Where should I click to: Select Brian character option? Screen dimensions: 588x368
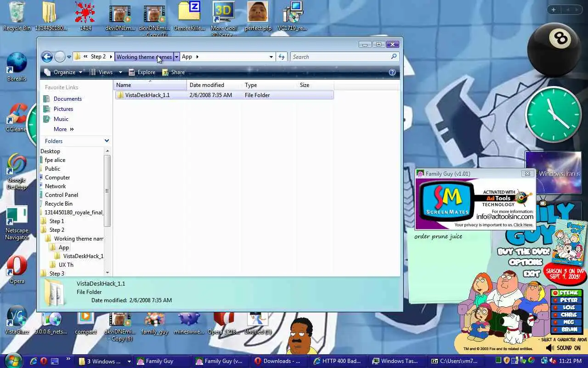click(567, 329)
